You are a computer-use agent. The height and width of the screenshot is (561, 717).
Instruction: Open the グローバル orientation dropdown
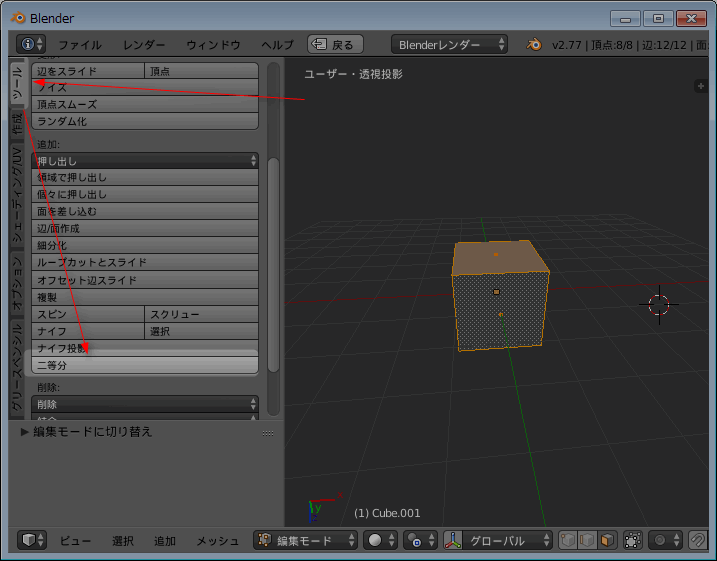click(x=507, y=540)
